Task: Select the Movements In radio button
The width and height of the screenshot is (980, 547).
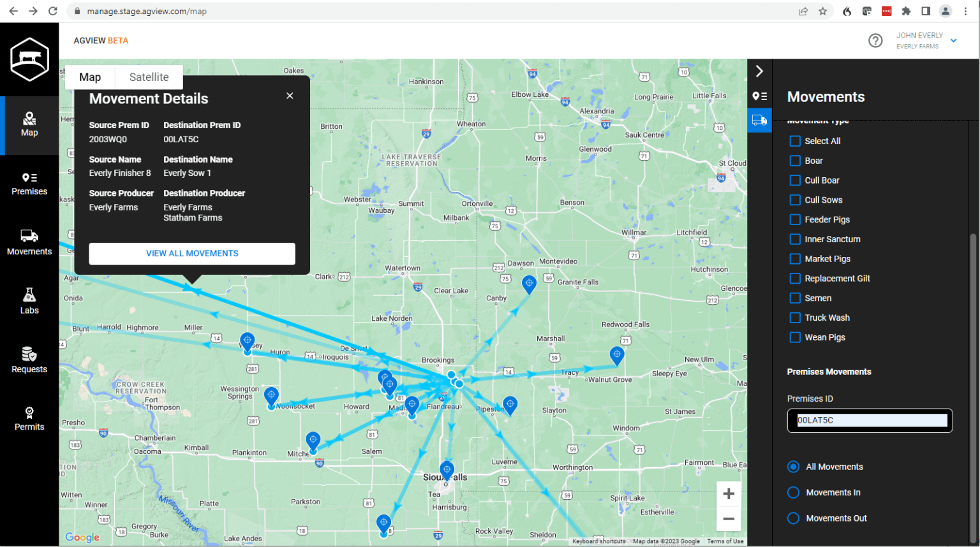Action: pos(793,492)
